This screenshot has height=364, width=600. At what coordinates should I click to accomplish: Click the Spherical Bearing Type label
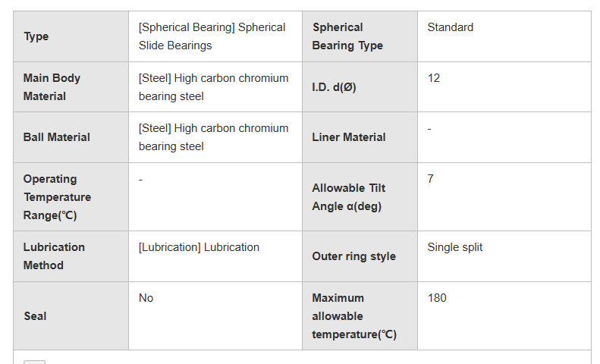pos(347,36)
